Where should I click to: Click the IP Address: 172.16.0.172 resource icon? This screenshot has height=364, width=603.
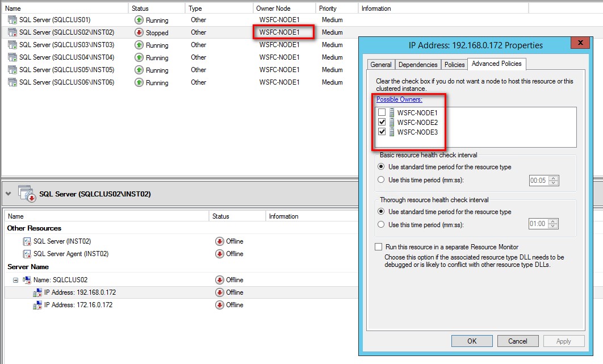[37, 305]
